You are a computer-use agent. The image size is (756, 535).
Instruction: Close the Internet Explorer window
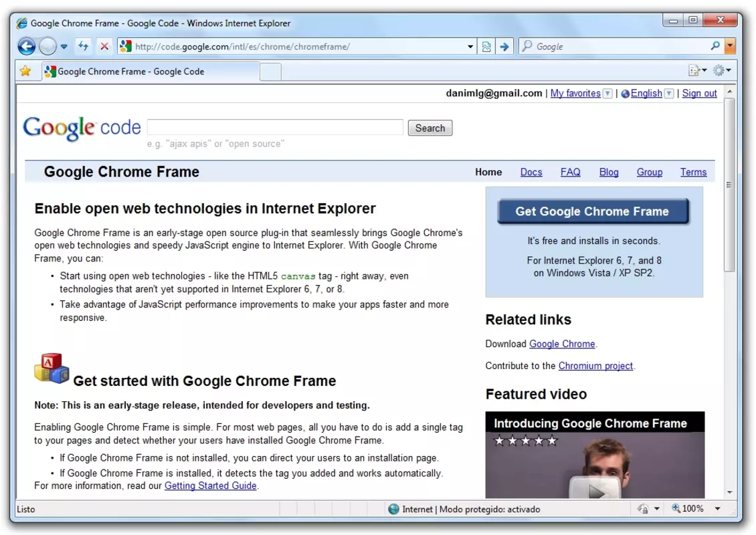coord(721,20)
